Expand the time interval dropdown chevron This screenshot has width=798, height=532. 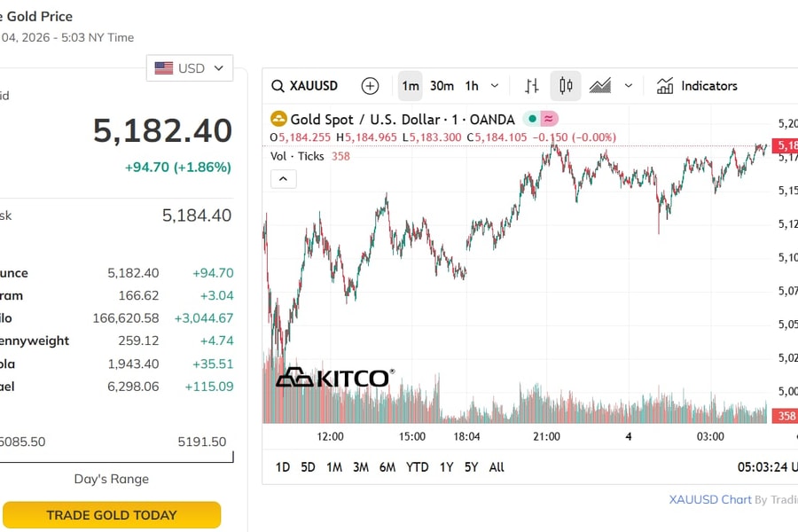tap(495, 86)
